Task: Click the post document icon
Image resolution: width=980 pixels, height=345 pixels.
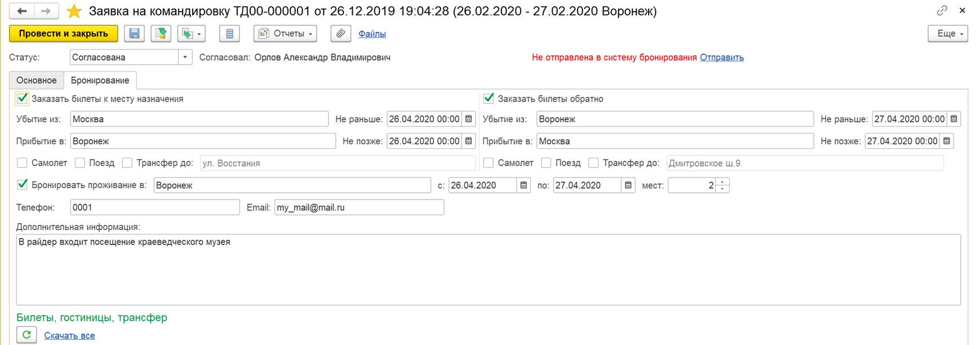Action: (x=161, y=34)
